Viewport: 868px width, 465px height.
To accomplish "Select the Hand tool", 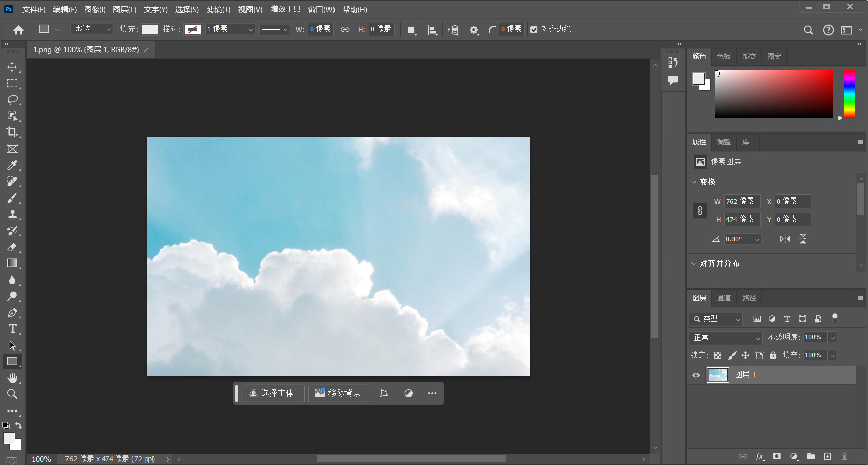I will [12, 378].
